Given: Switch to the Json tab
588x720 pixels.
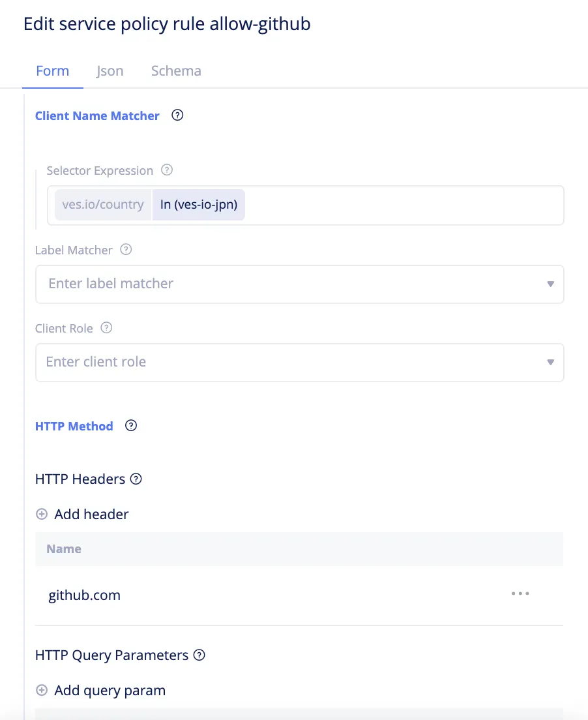Looking at the screenshot, I should point(110,70).
